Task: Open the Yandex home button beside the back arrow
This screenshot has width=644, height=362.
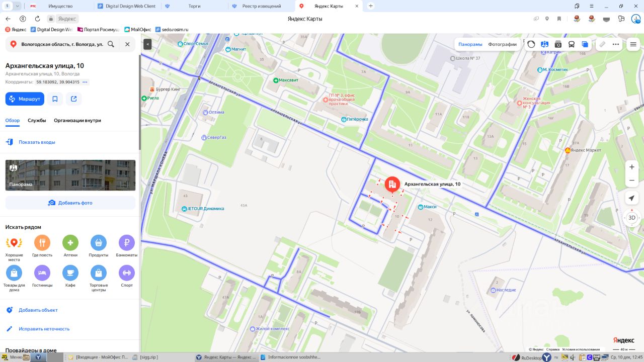Action: (23, 19)
